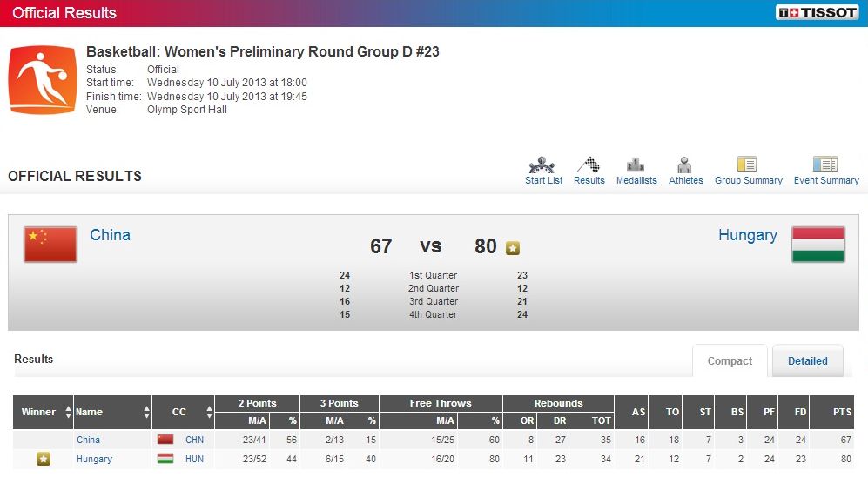868x491 pixels.
Task: Sort table by Winner column arrows
Action: click(x=68, y=412)
